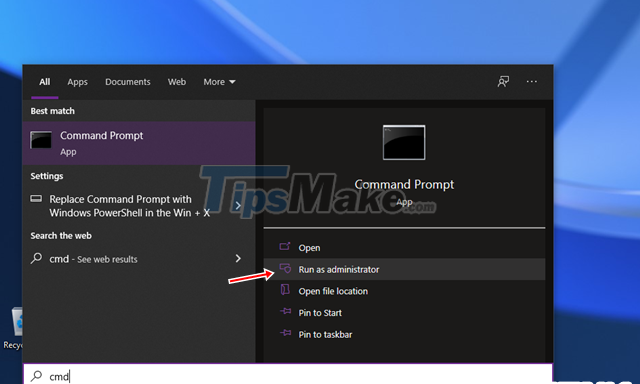Select Pin to Start

click(404, 313)
